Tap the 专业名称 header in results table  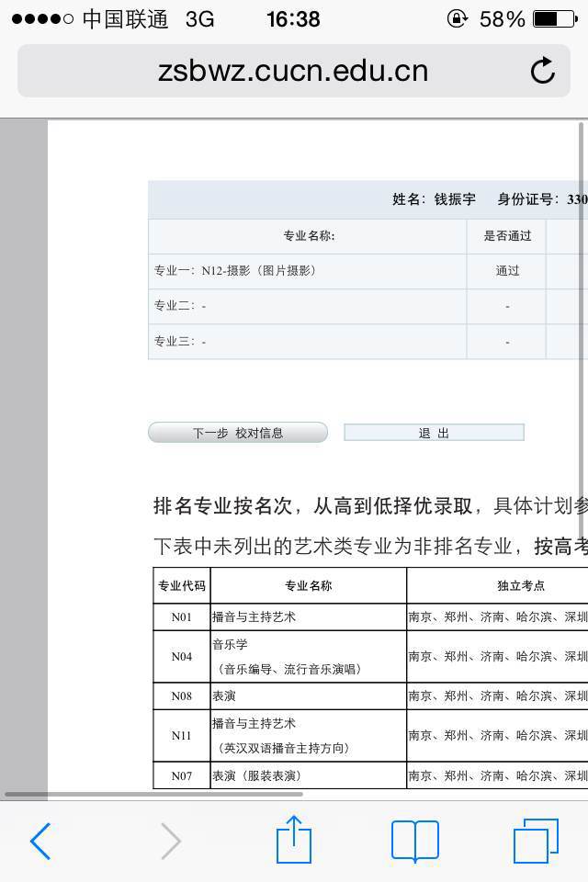(309, 236)
